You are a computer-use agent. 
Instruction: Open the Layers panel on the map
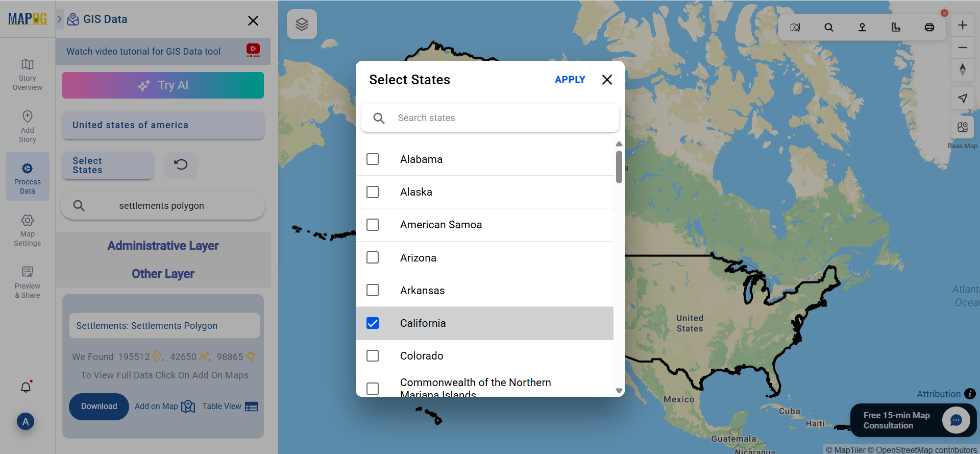click(302, 24)
